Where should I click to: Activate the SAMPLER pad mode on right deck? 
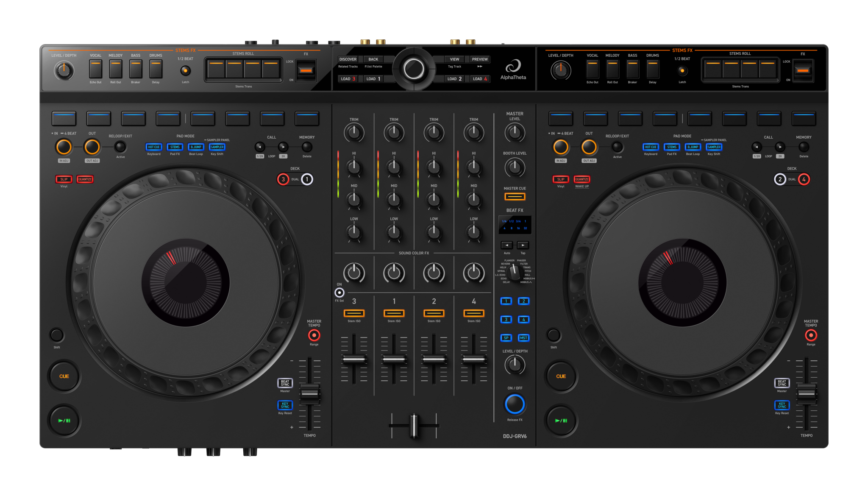pos(714,147)
